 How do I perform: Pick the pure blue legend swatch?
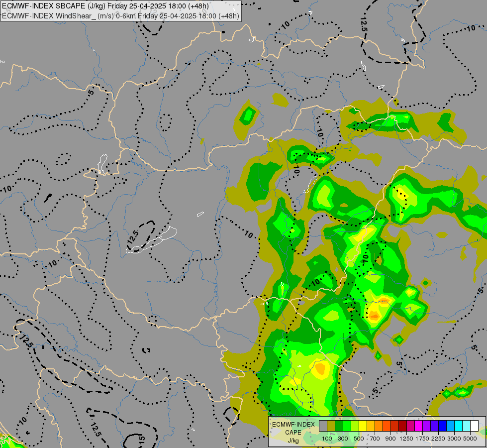tap(443, 426)
